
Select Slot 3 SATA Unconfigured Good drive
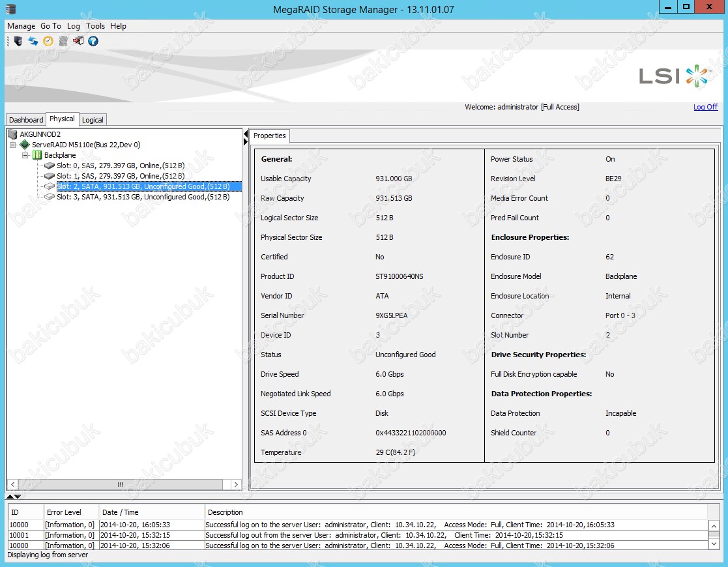143,196
